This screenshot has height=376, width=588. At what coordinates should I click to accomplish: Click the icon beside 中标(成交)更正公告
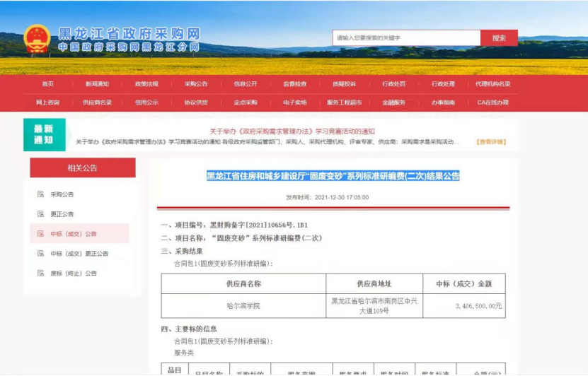[x=40, y=254]
